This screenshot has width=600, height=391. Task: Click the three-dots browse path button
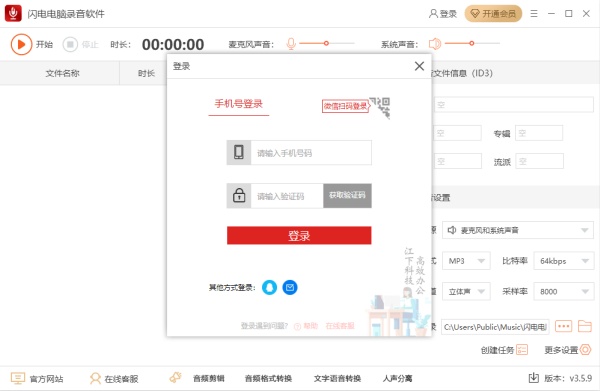tap(563, 326)
